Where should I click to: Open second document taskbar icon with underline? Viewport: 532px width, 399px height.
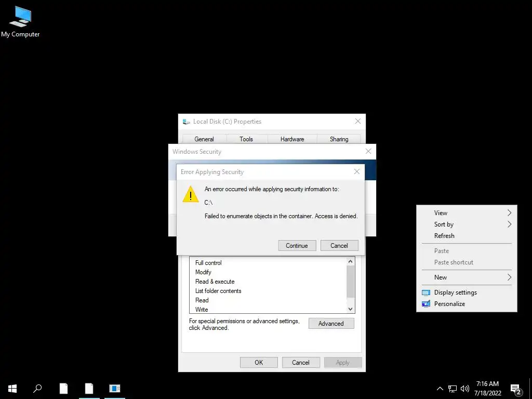[x=89, y=388]
